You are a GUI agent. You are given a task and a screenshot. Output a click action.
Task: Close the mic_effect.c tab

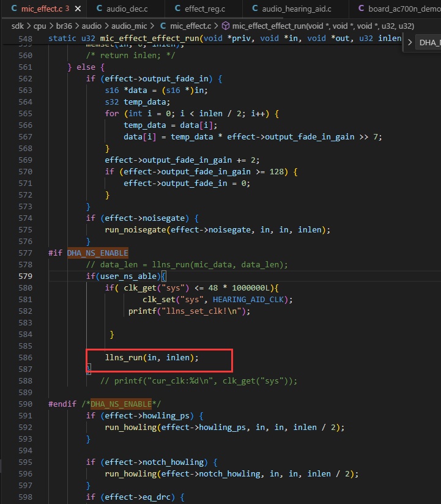tap(78, 9)
